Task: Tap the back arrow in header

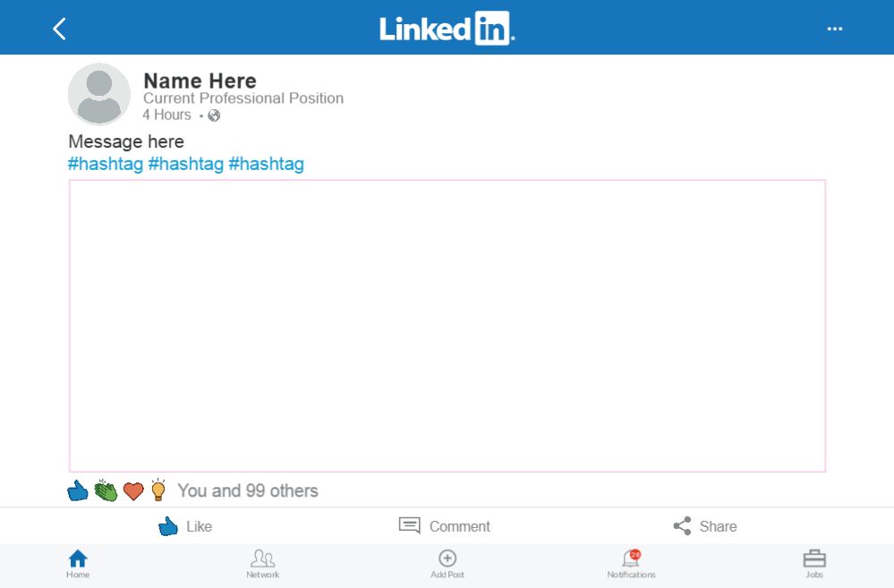Action: pyautogui.click(x=59, y=29)
